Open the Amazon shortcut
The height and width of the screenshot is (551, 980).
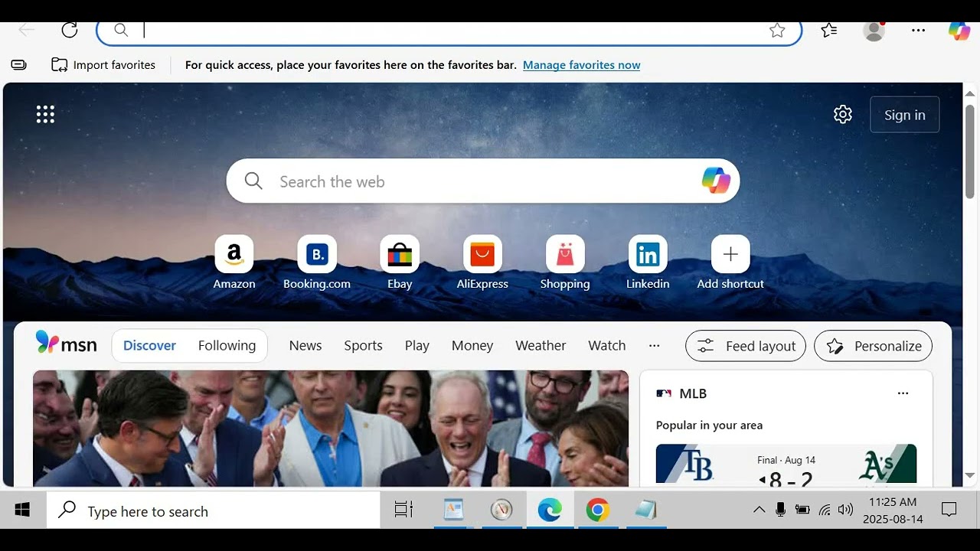[234, 262]
